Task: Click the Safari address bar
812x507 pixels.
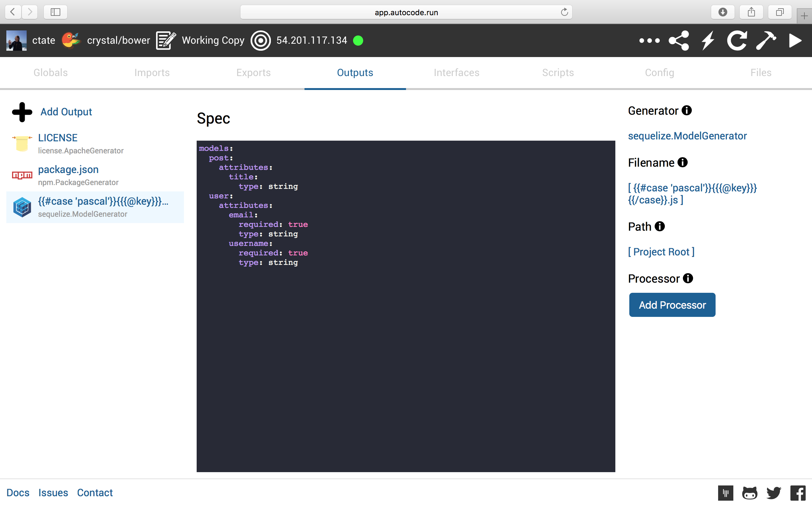Action: 406,12
